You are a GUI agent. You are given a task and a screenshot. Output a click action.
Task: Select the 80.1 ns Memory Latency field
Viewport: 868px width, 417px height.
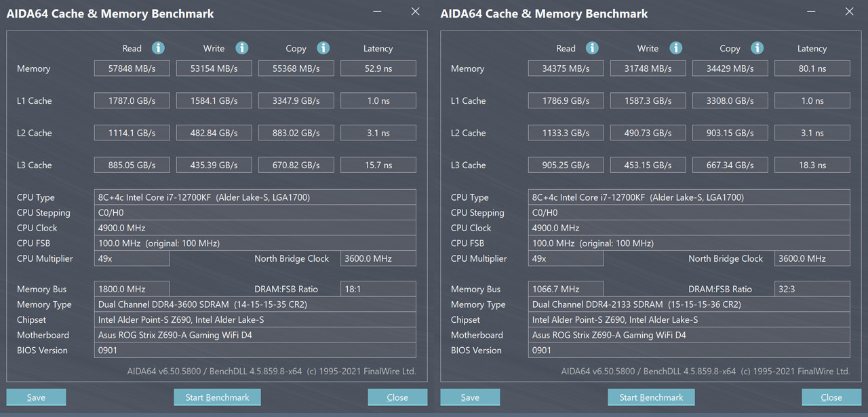[812, 68]
